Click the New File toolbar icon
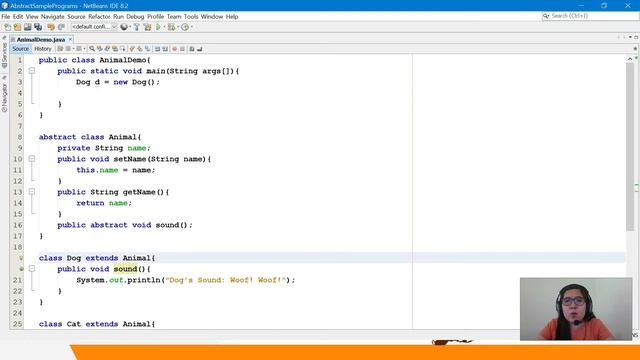Viewport: 640px width, 360px height. click(7, 27)
